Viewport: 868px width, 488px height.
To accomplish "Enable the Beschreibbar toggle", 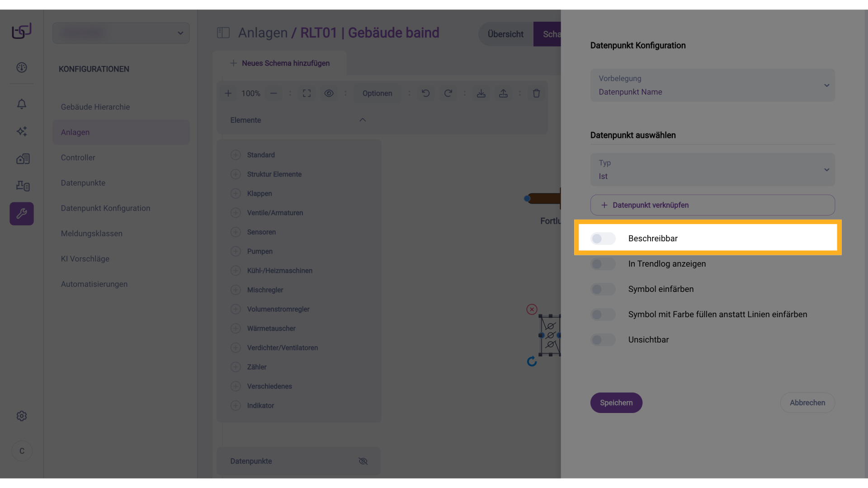I will (603, 239).
